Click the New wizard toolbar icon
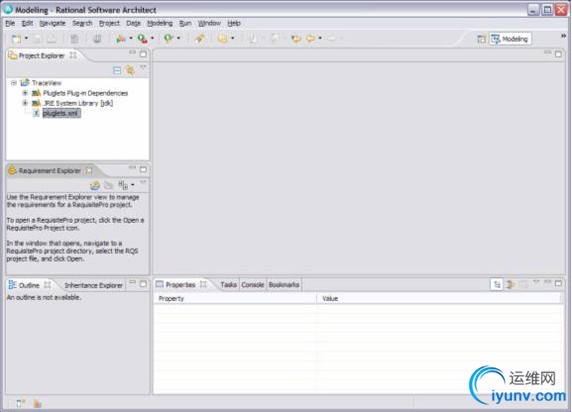Screen dimensions: 572x412 [16, 39]
